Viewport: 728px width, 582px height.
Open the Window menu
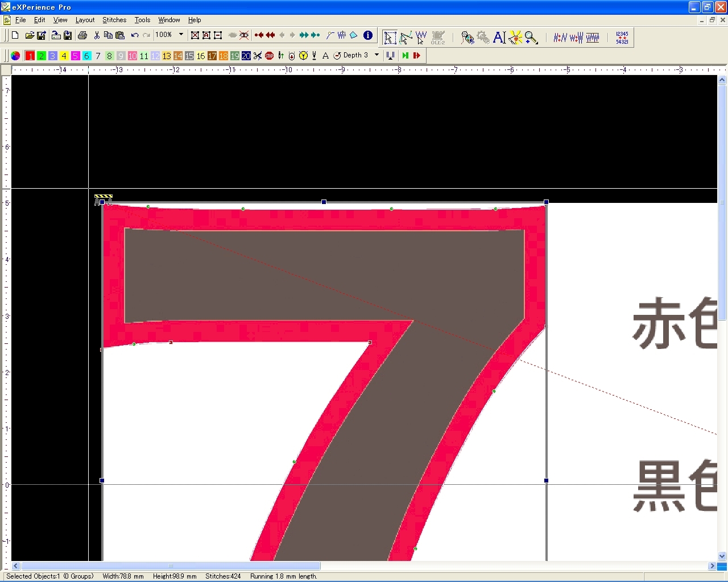coord(169,20)
